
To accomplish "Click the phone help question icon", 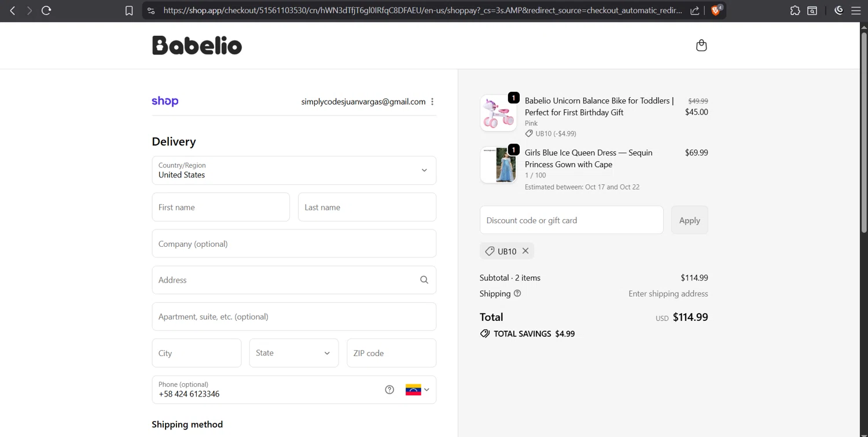I will (x=389, y=390).
